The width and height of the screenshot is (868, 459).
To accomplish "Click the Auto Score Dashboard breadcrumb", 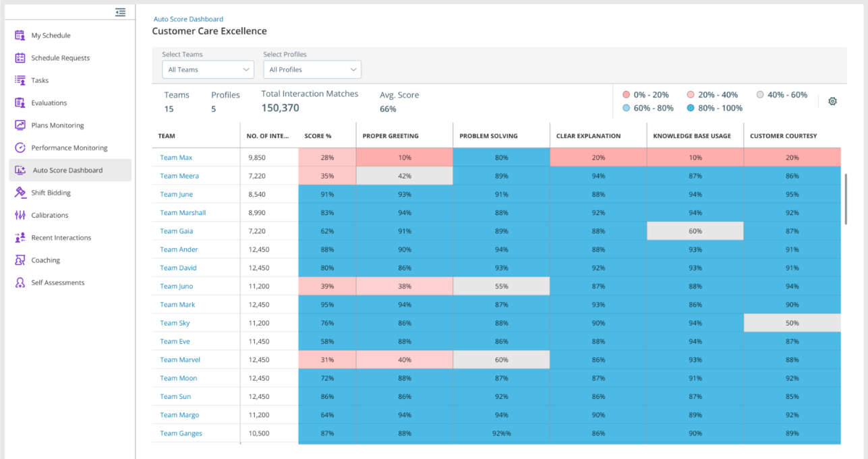I will [188, 20].
